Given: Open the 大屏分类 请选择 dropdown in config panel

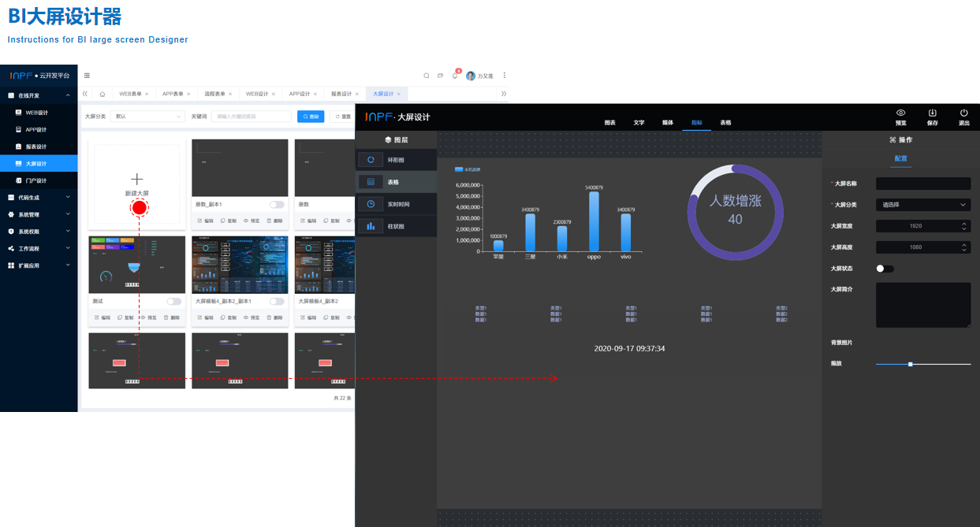Looking at the screenshot, I should 922,205.
